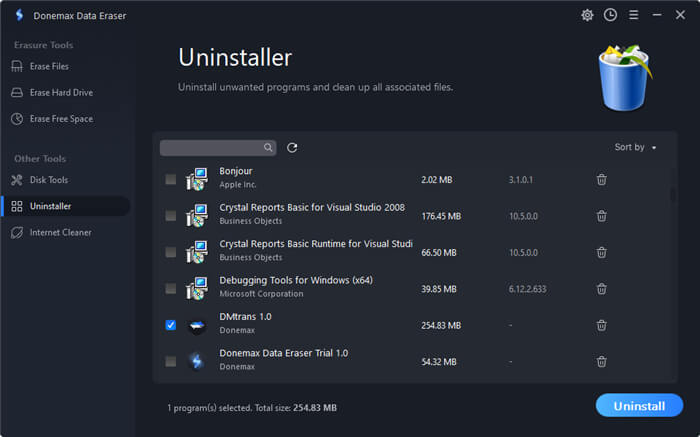Click trash icon for Donemax Data Eraser Trial
The height and width of the screenshot is (437, 700).
click(601, 362)
